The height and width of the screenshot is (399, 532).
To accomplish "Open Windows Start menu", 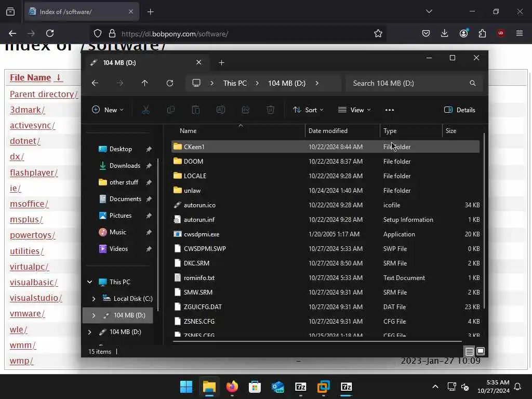I will tap(186, 387).
